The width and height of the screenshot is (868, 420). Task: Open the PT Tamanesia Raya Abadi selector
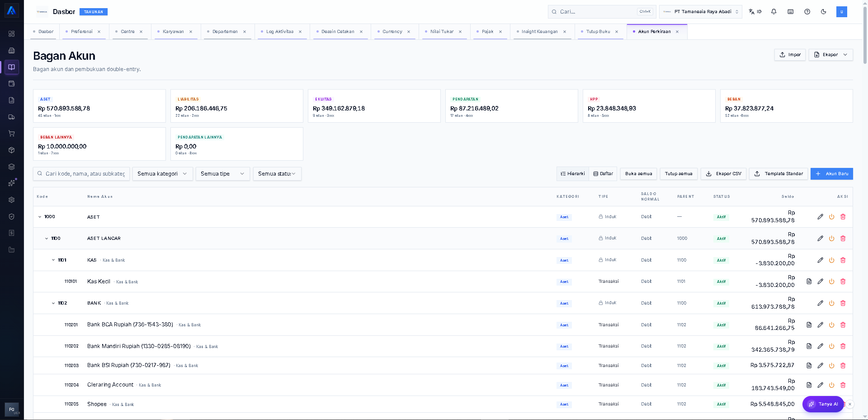700,12
